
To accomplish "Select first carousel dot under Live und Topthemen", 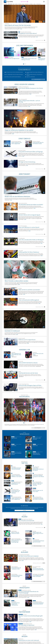I will (24, 64).
